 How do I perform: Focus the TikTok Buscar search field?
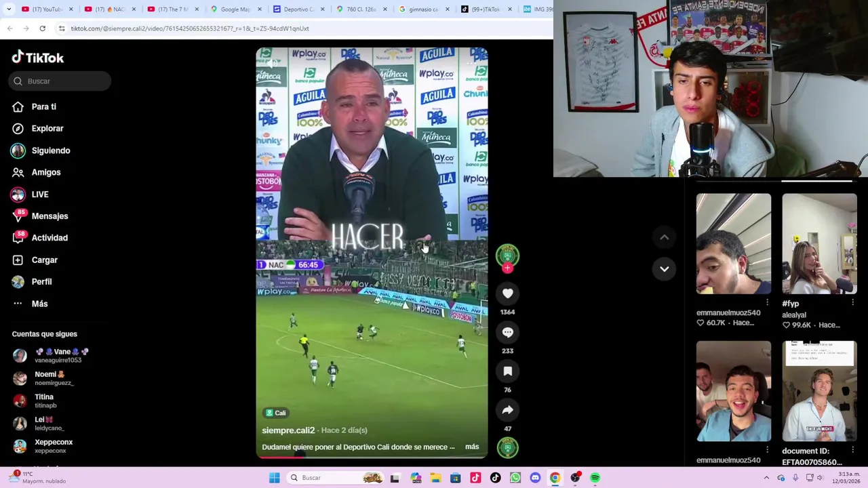pos(60,81)
